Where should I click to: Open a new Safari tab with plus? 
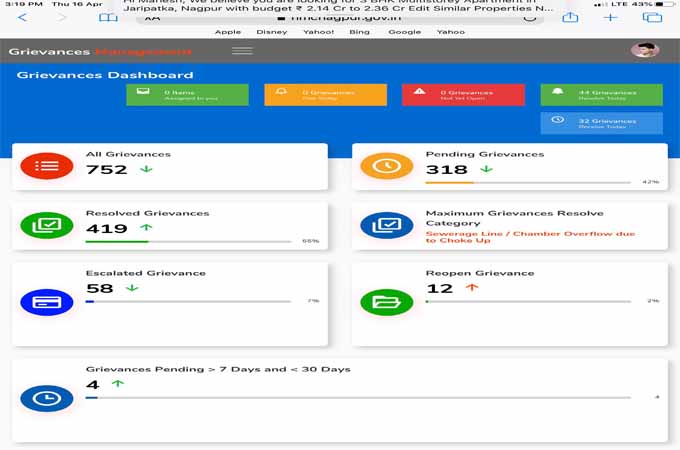[611, 18]
